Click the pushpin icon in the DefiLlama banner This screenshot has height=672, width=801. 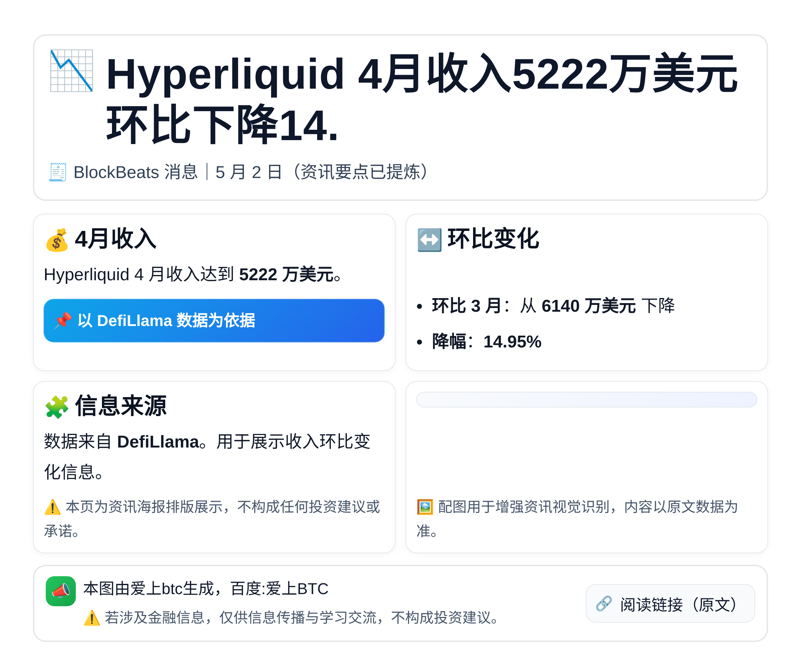click(x=63, y=320)
